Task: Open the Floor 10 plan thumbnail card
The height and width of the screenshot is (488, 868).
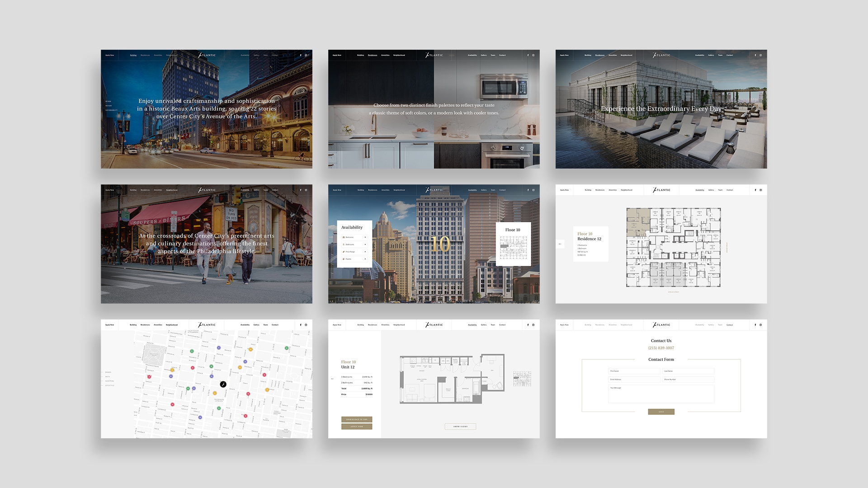Action: (x=513, y=244)
